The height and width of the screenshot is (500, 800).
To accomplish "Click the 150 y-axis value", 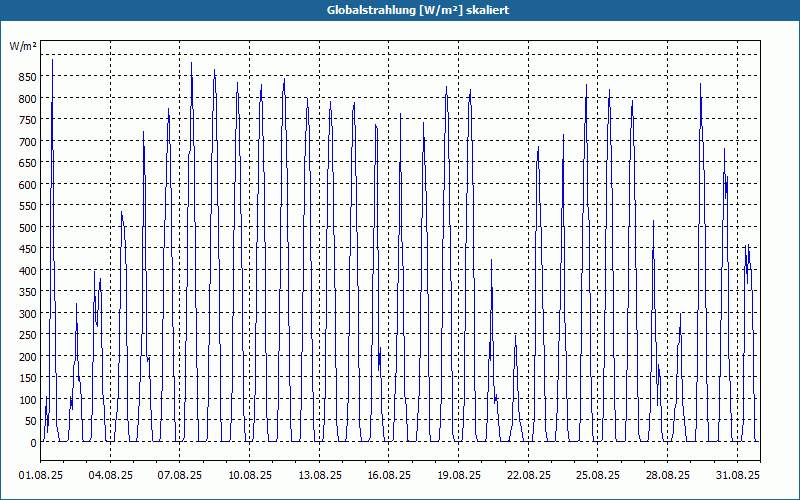I will 27,378.
